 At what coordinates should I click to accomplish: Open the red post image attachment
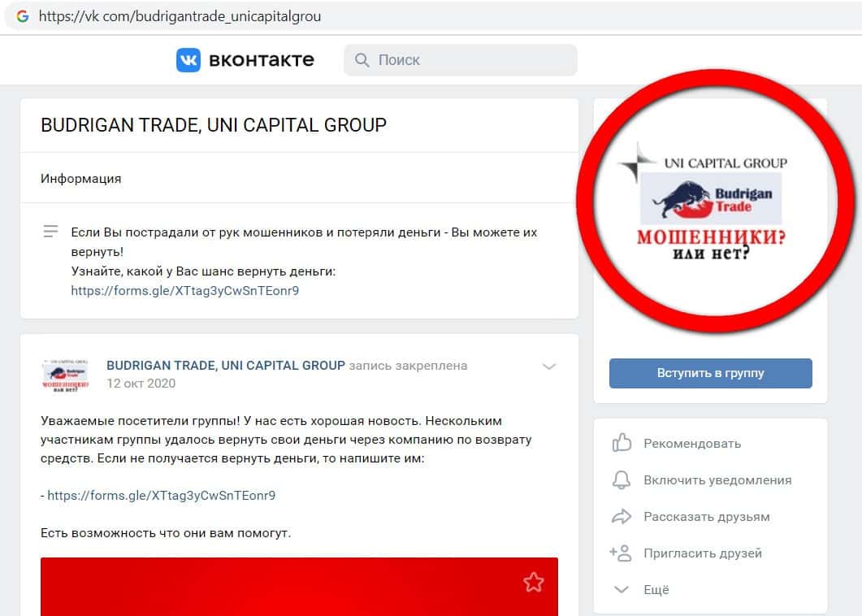pyautogui.click(x=299, y=586)
